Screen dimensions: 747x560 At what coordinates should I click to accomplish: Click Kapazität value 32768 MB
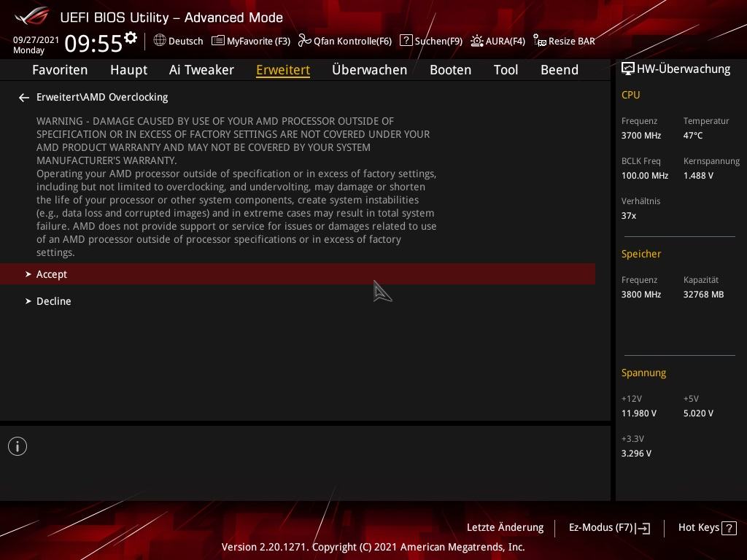[x=703, y=295]
